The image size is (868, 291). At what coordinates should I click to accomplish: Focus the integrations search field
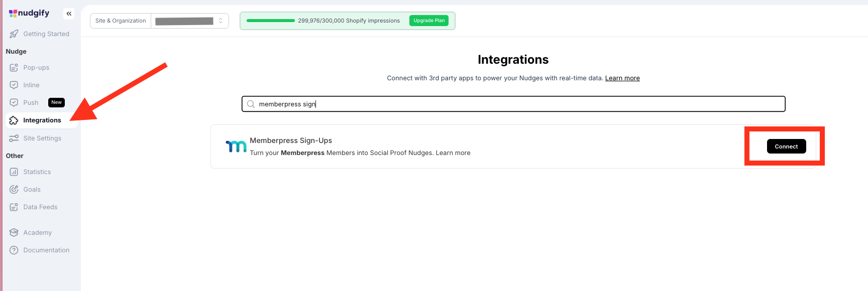513,104
